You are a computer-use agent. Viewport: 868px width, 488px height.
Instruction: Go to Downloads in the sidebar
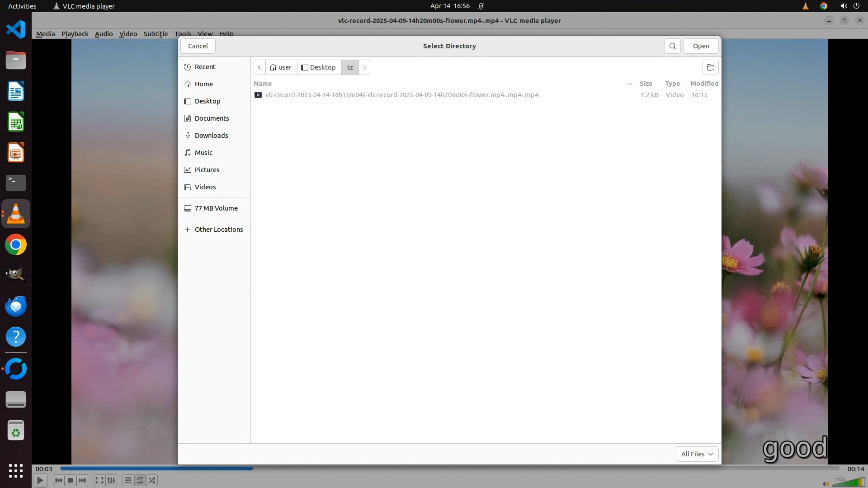(x=211, y=136)
